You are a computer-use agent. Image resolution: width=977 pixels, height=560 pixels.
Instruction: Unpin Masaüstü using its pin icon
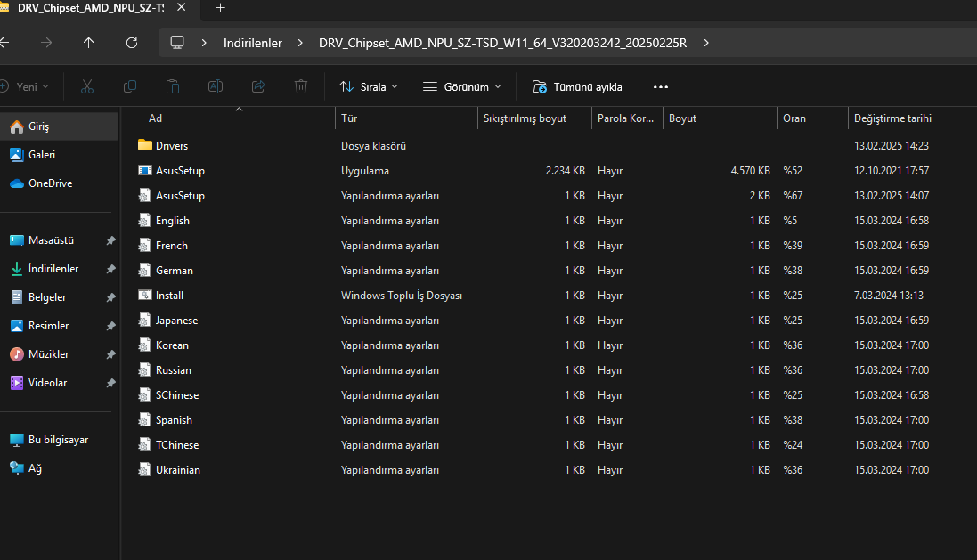point(111,240)
